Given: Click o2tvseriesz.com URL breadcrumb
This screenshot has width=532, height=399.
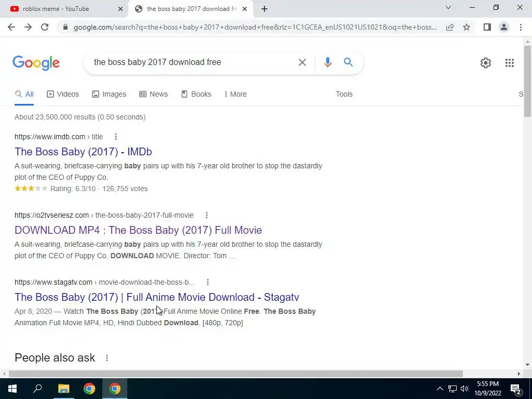Looking at the screenshot, I should (x=104, y=215).
